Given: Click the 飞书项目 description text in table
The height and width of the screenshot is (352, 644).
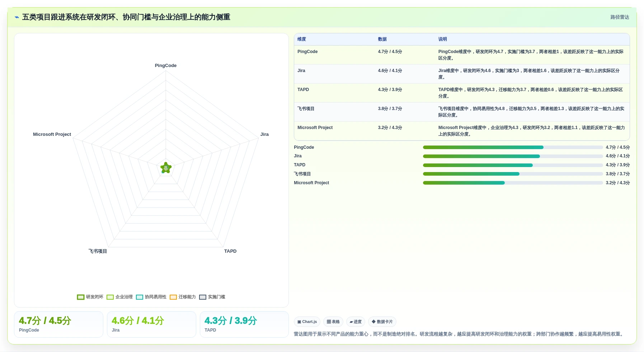Looking at the screenshot, I should pos(531,112).
